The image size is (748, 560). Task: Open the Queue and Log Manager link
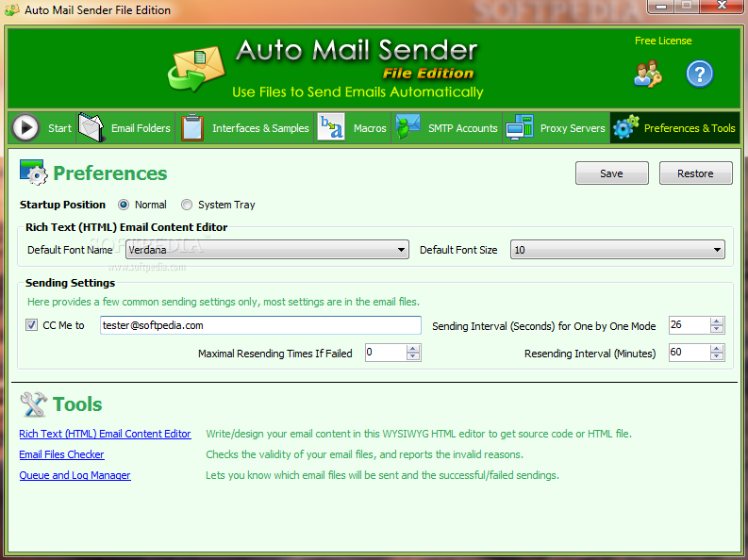point(75,475)
